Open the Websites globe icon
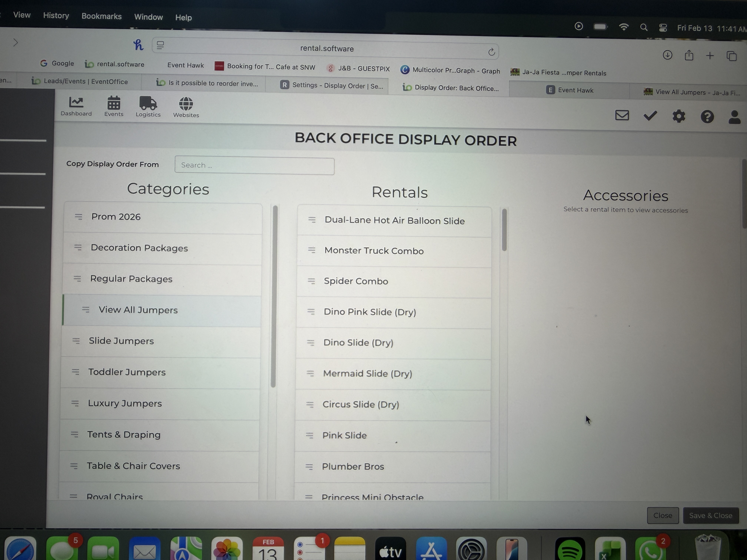 tap(186, 104)
